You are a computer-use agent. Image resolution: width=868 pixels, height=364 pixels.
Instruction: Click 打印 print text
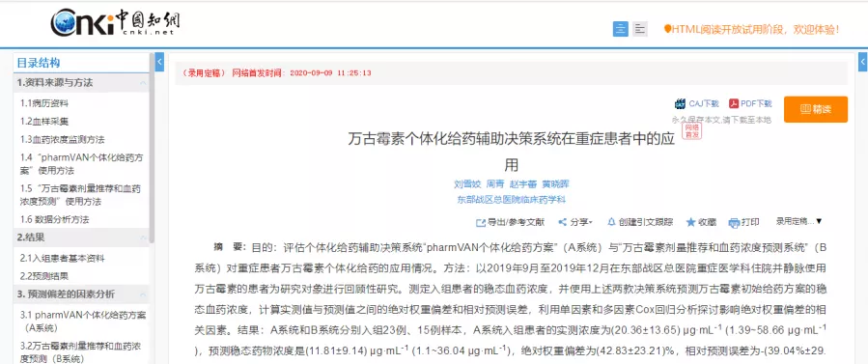(x=750, y=222)
